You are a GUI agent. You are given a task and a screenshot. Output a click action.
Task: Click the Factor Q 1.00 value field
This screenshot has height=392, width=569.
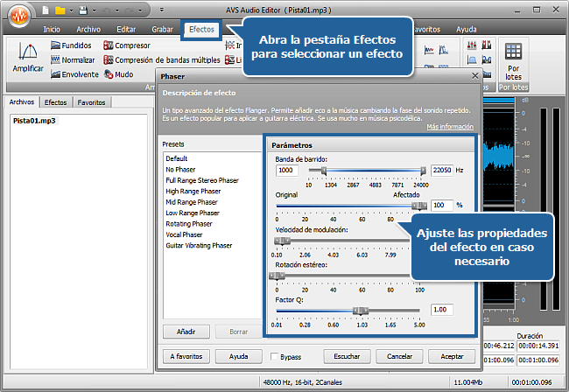(442, 310)
